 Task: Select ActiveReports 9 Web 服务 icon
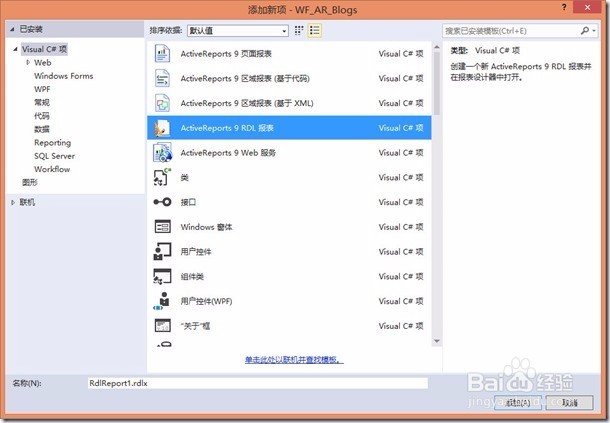click(162, 153)
